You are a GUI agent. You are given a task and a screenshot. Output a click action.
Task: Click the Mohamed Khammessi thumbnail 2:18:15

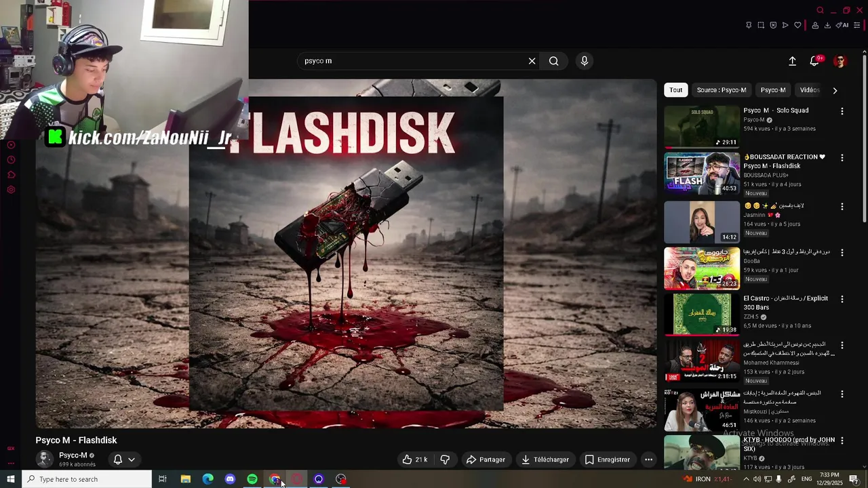coord(702,361)
